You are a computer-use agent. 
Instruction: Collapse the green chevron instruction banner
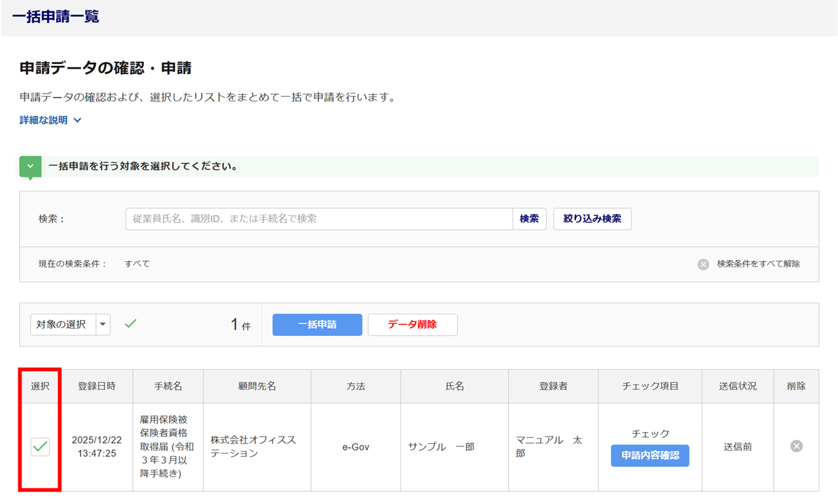(x=30, y=167)
